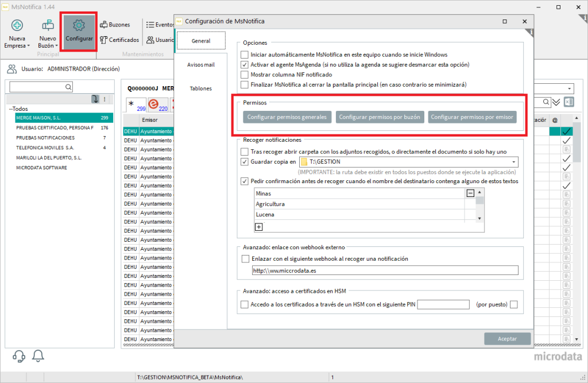Click the folder icon next to T:\GESTION
Image resolution: width=588 pixels, height=383 pixels.
[x=304, y=162]
